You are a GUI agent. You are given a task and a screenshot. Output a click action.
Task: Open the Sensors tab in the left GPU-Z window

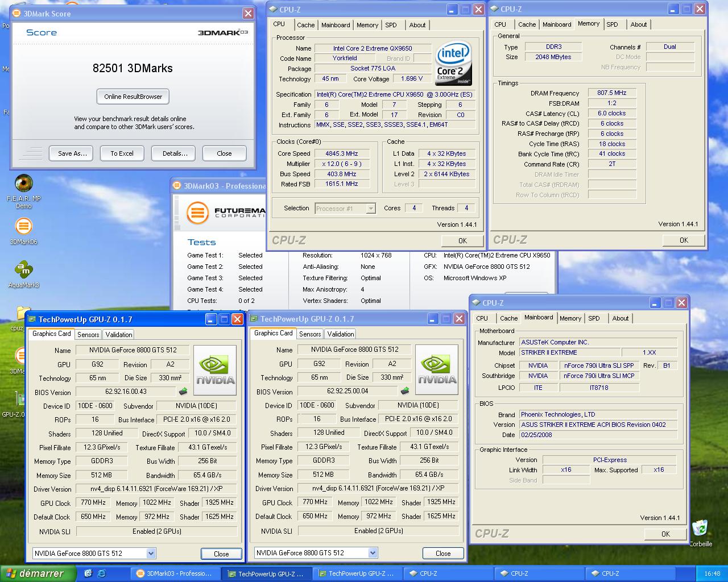(x=88, y=335)
